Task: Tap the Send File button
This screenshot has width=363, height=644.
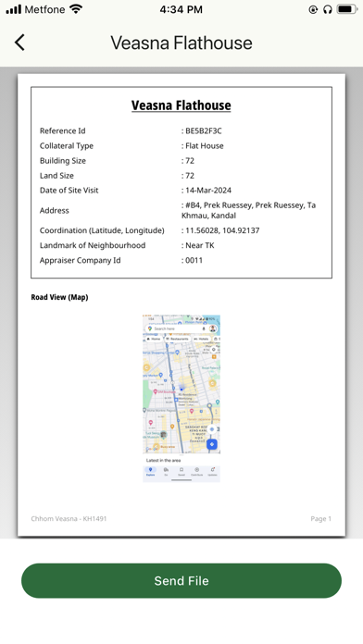Action: pos(181,580)
